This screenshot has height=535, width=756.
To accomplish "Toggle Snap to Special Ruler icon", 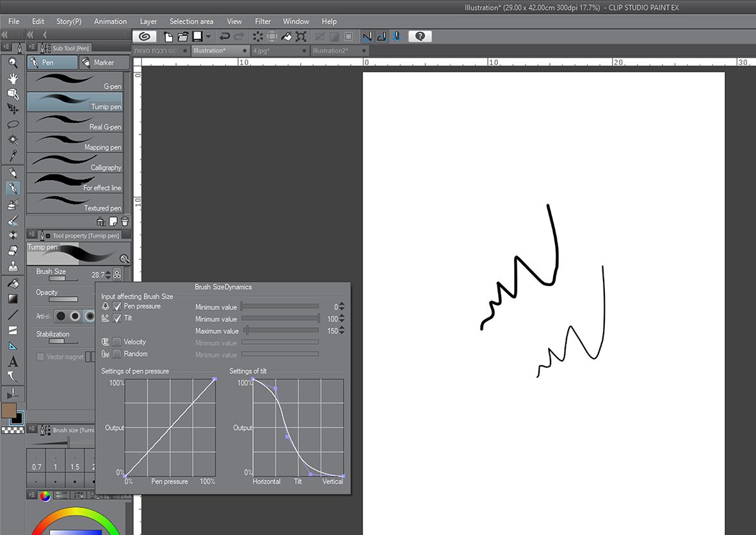I will [x=382, y=37].
